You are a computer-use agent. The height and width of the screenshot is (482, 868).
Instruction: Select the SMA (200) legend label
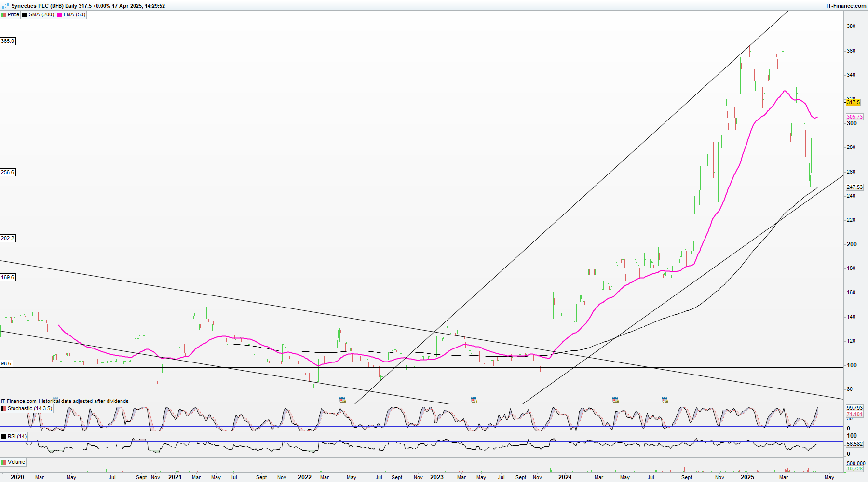click(x=41, y=15)
